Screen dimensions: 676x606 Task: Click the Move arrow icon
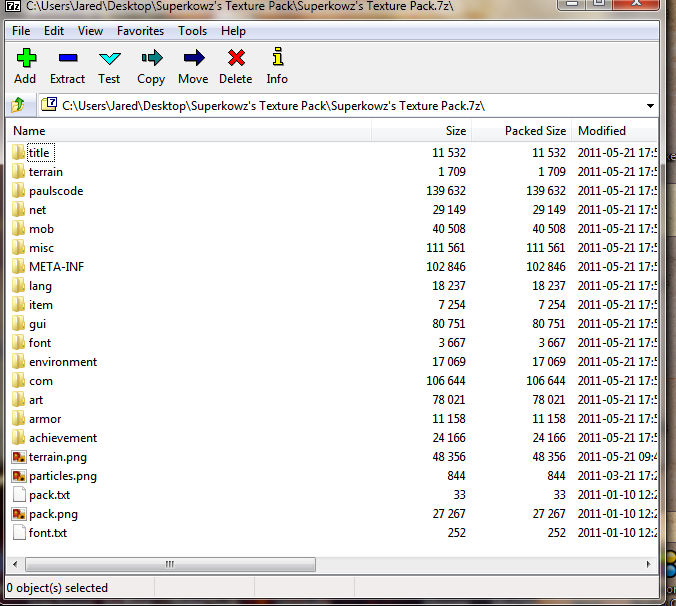point(193,59)
